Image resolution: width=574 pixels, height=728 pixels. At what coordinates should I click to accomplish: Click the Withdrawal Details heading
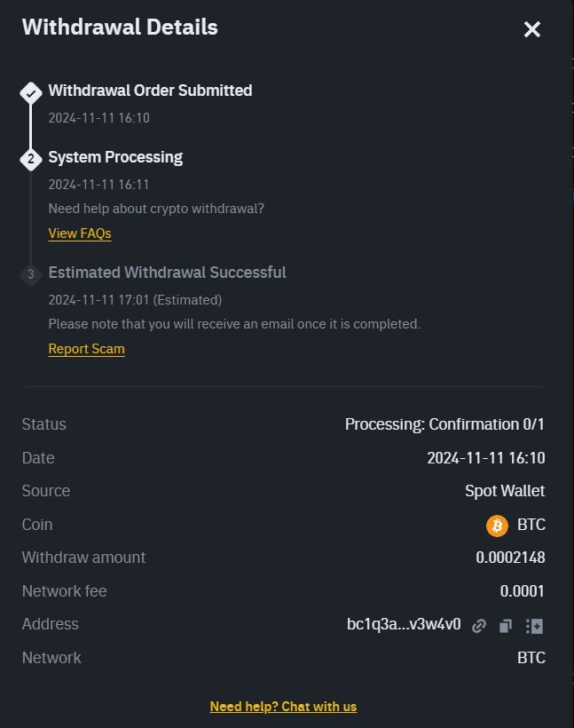(x=120, y=27)
